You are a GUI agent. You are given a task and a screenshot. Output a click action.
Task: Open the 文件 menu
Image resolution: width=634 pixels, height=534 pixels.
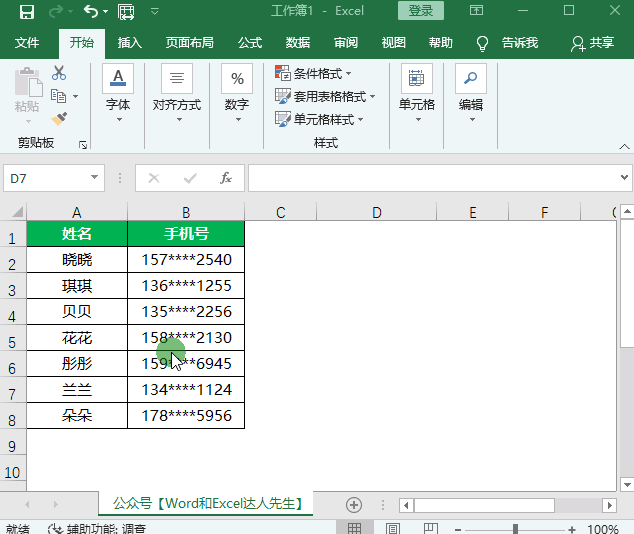[27, 42]
